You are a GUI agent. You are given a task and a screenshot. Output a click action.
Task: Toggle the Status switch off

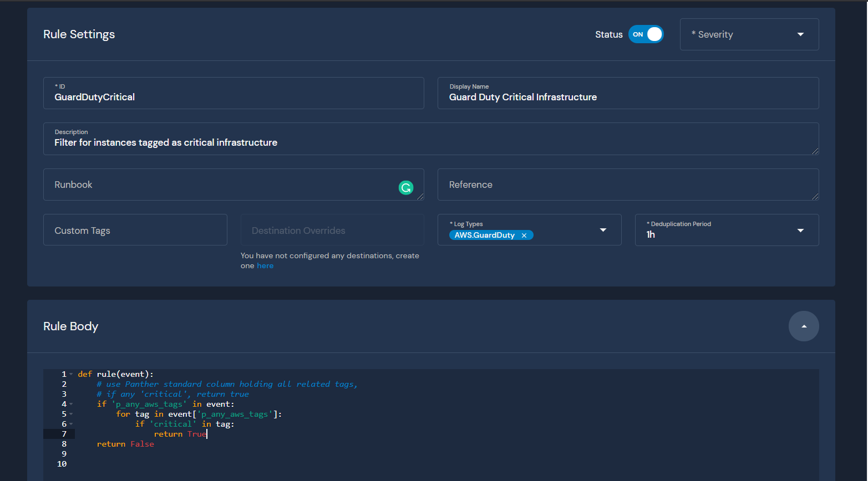[x=646, y=34]
